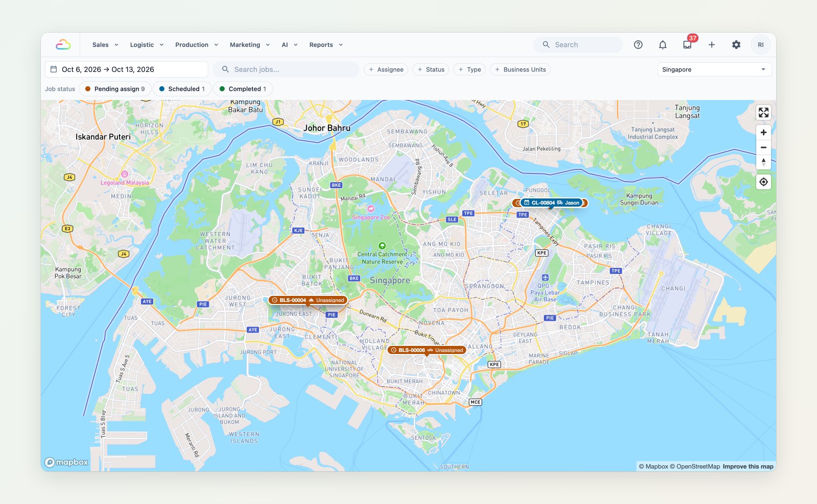Click the global Search field

578,45
